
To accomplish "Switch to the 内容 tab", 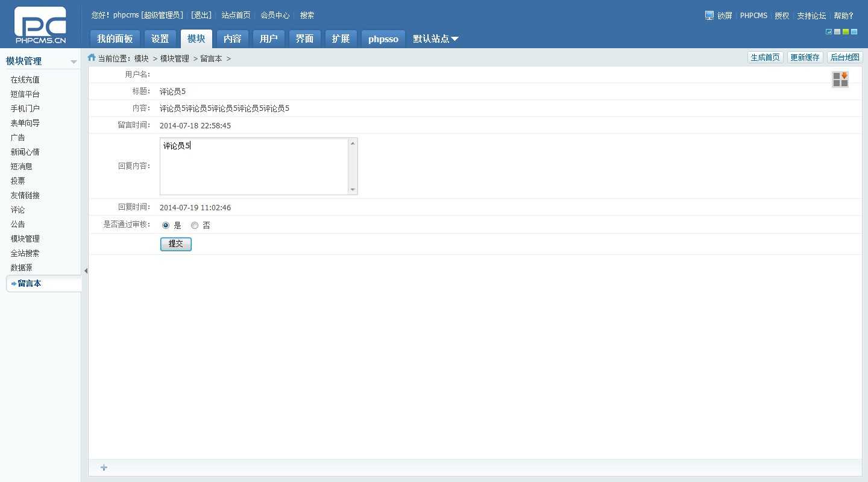I will 233,39.
